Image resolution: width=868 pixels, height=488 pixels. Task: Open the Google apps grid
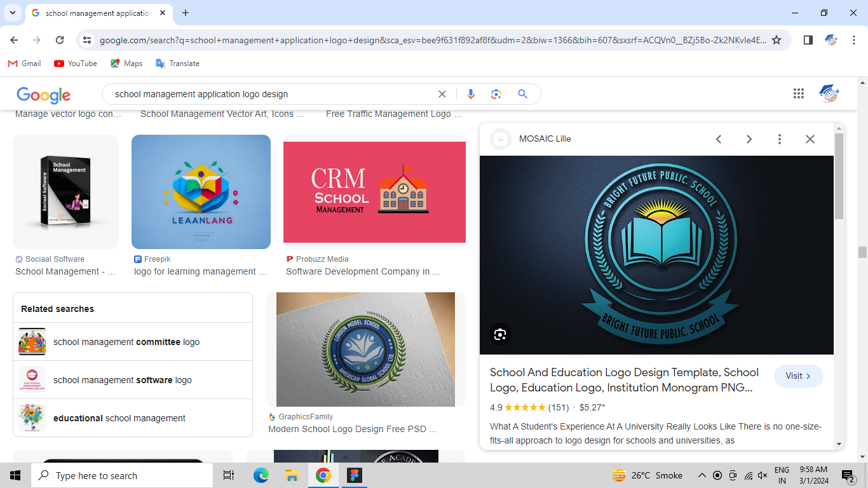799,94
